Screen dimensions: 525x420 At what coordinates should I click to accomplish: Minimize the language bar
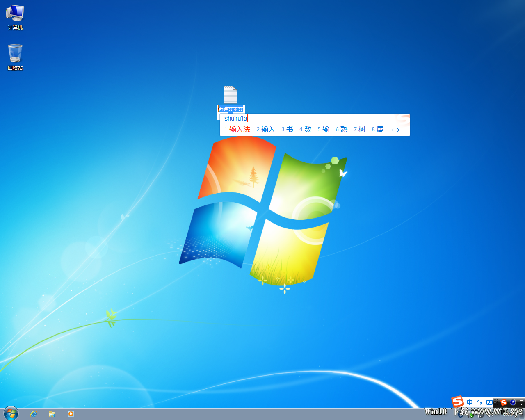point(522,400)
